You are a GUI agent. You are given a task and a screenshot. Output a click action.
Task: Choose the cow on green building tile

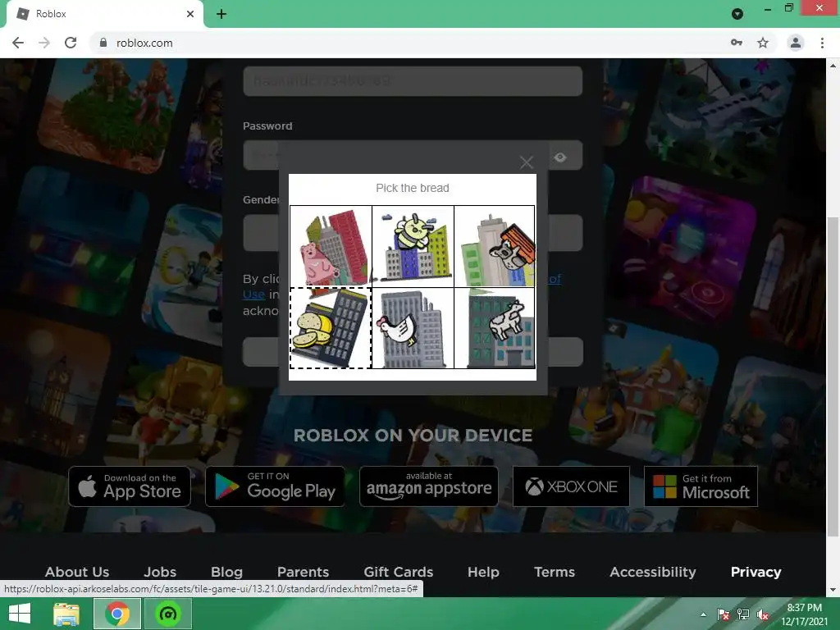tap(495, 328)
